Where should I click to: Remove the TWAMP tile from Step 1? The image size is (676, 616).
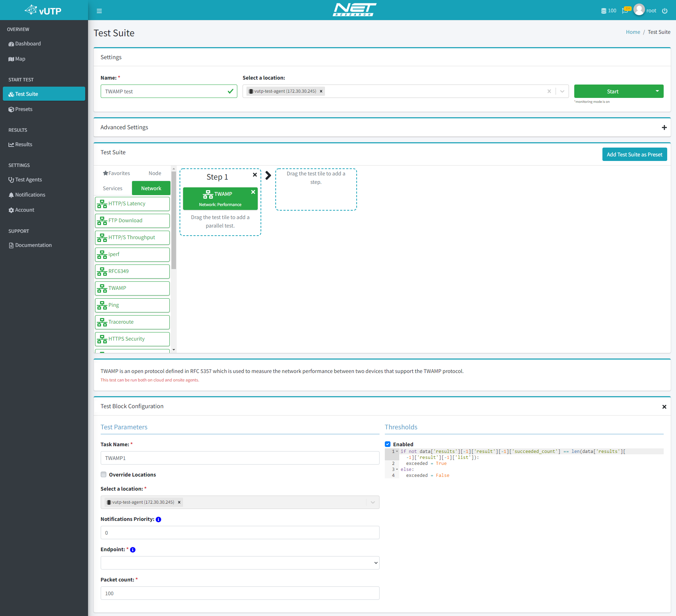pos(253,192)
